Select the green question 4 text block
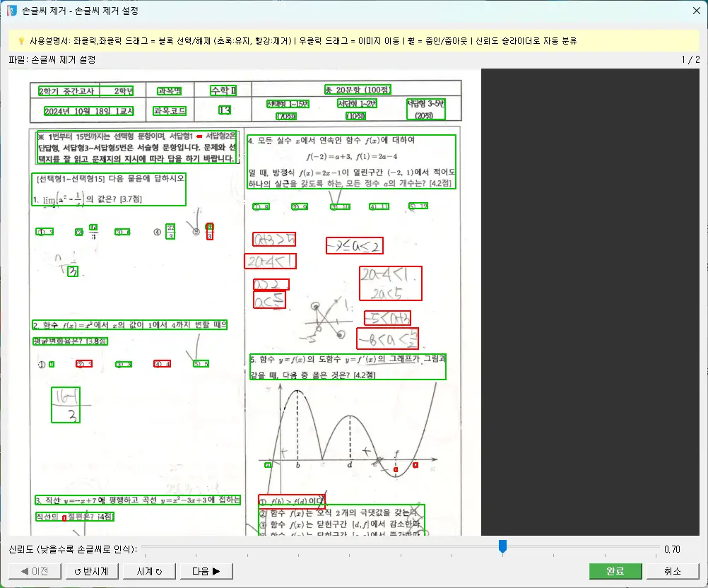The image size is (708, 588). pos(352,161)
